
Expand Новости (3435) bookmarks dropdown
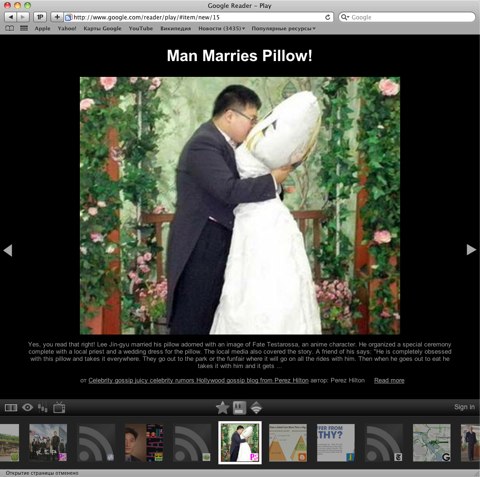(222, 29)
